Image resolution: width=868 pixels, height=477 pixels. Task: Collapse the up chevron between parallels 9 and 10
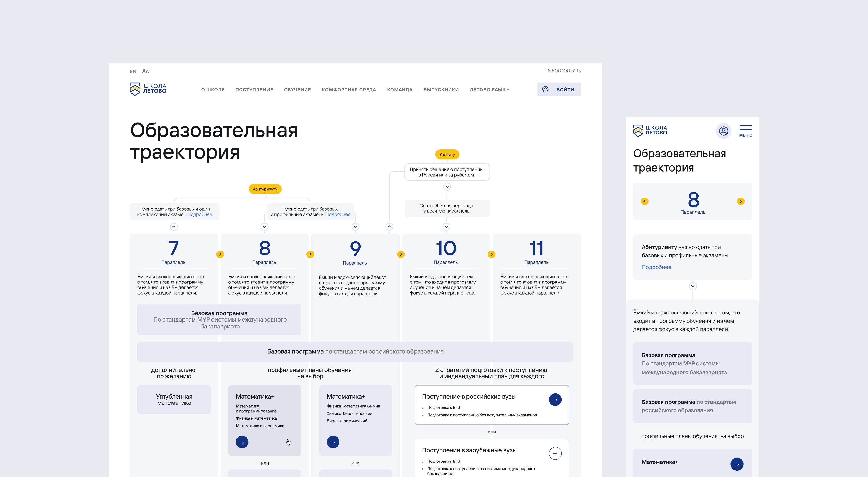[x=389, y=226]
